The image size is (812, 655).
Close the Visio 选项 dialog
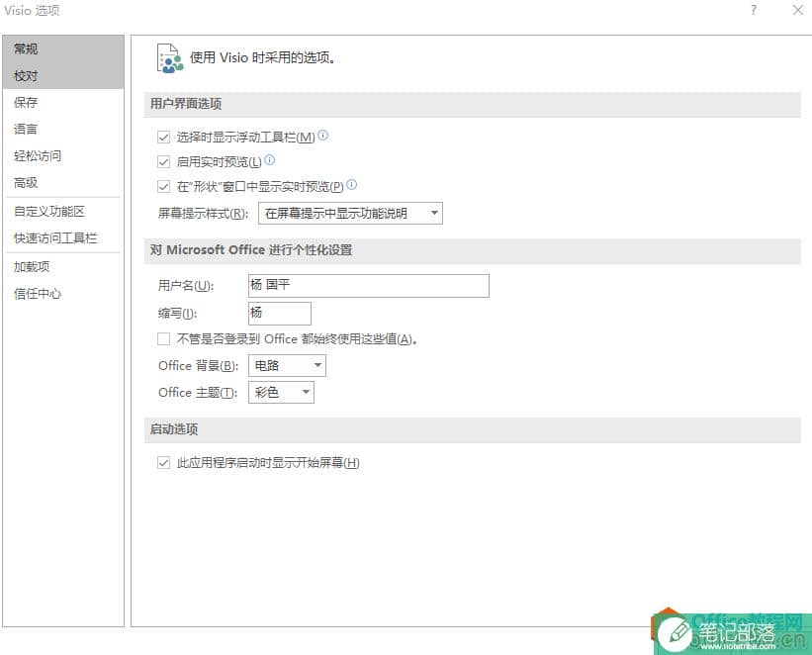[x=798, y=10]
